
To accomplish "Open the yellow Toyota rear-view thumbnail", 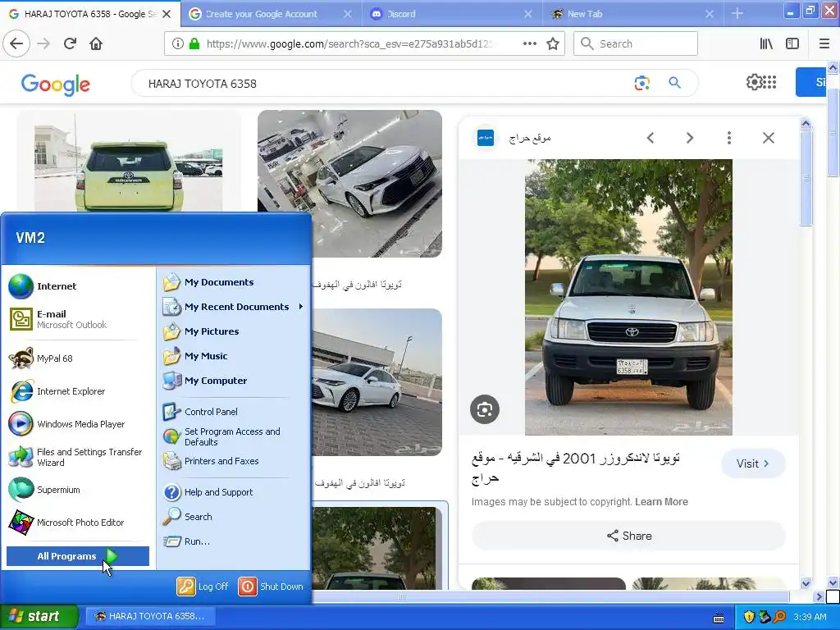I will [x=129, y=162].
